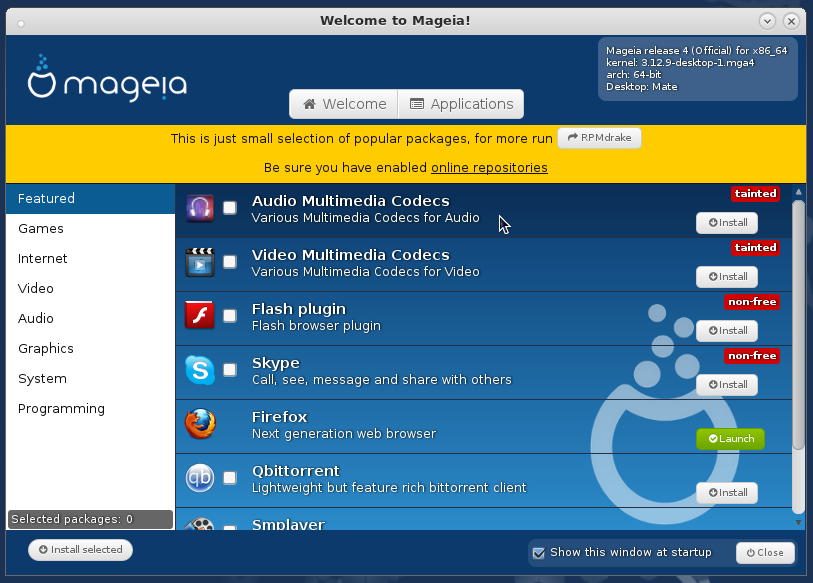This screenshot has height=583, width=813.
Task: Click the window roll-up arrow in titlebar
Action: point(767,21)
